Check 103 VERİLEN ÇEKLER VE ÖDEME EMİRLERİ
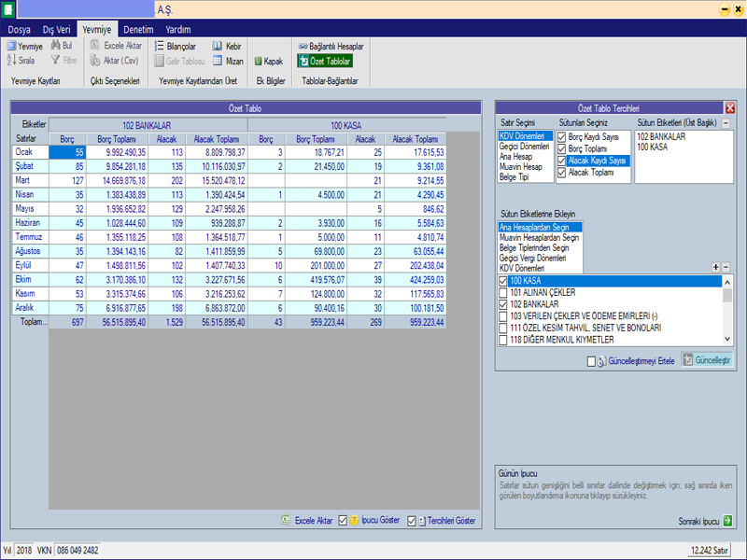 click(x=502, y=316)
